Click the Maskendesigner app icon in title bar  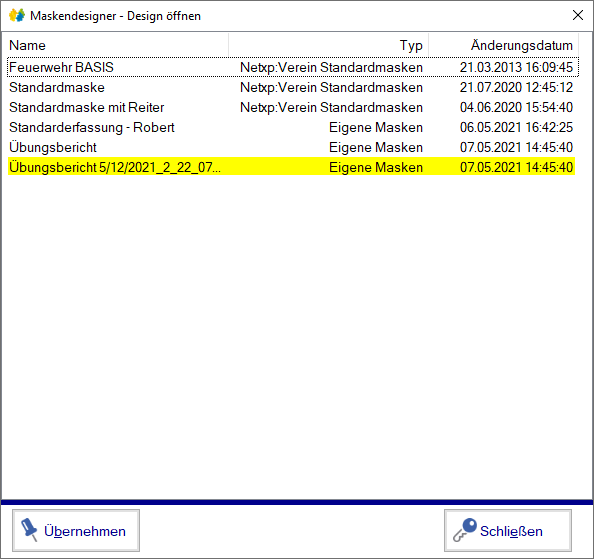click(x=17, y=16)
